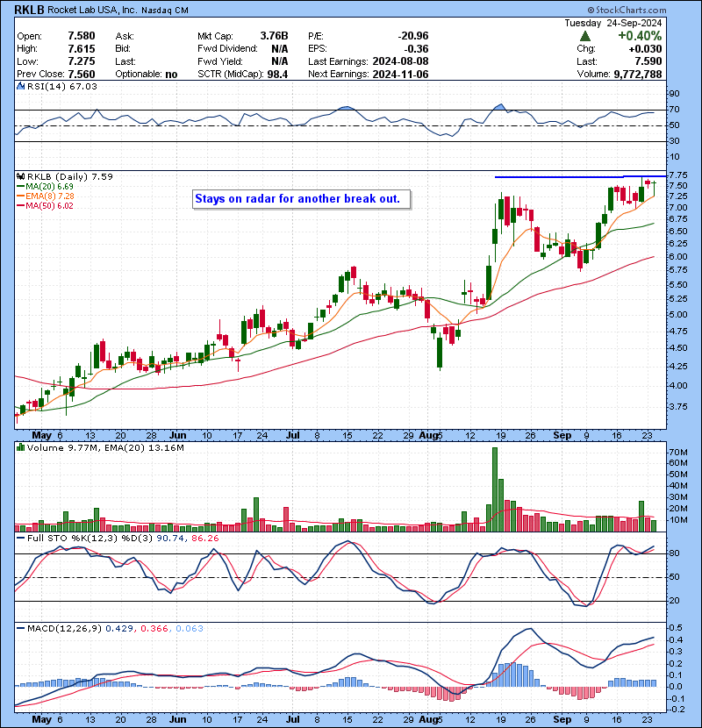702x728 pixels.
Task: Click the High value 7.615
Action: coord(82,49)
